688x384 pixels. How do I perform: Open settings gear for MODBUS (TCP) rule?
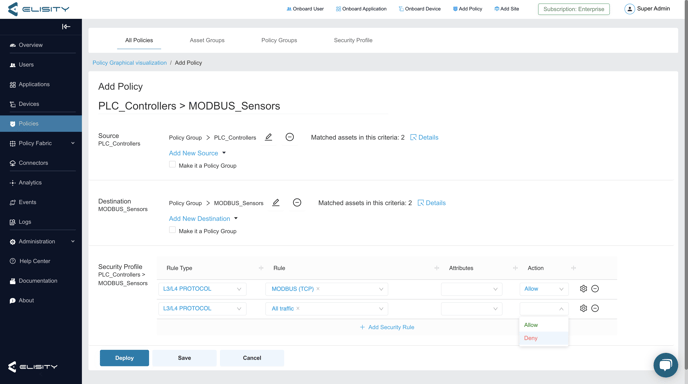[583, 289]
